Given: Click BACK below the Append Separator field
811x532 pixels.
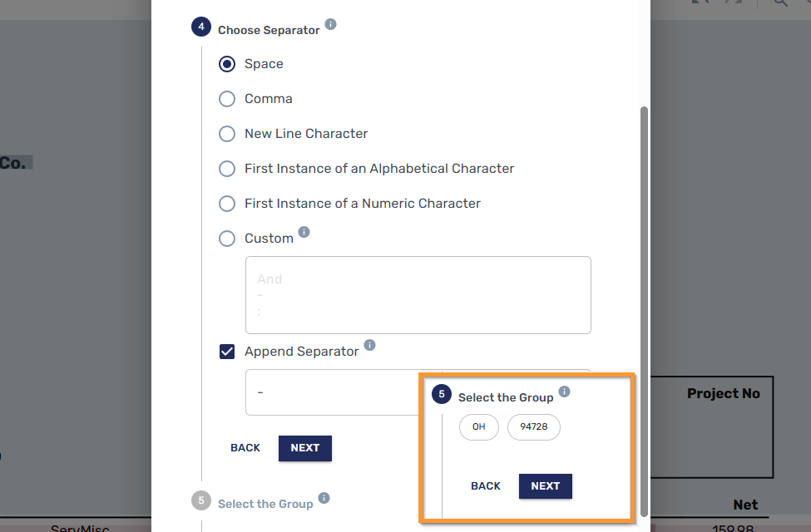Looking at the screenshot, I should (x=245, y=448).
